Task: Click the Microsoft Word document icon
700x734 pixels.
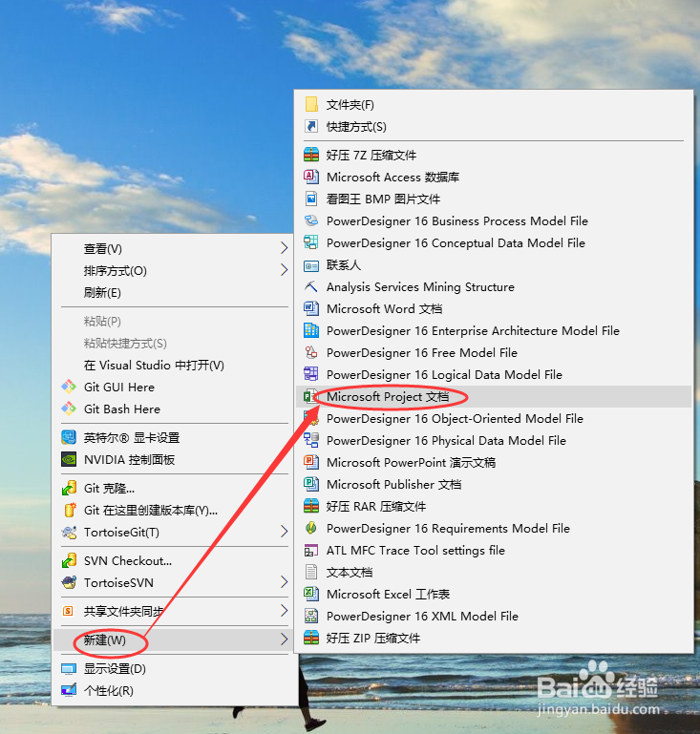Action: click(311, 309)
